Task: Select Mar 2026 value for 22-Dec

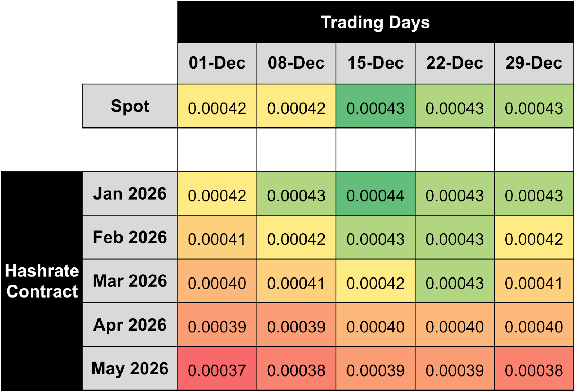Action: pos(455,283)
